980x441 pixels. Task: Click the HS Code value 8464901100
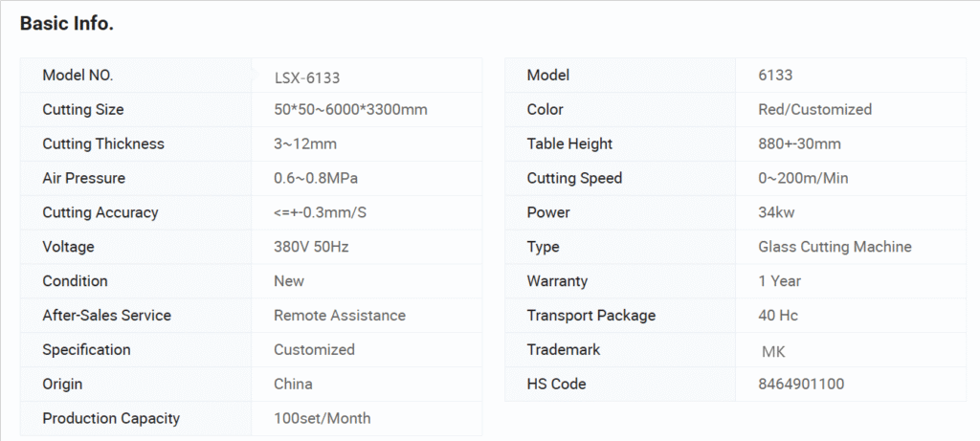801,385
